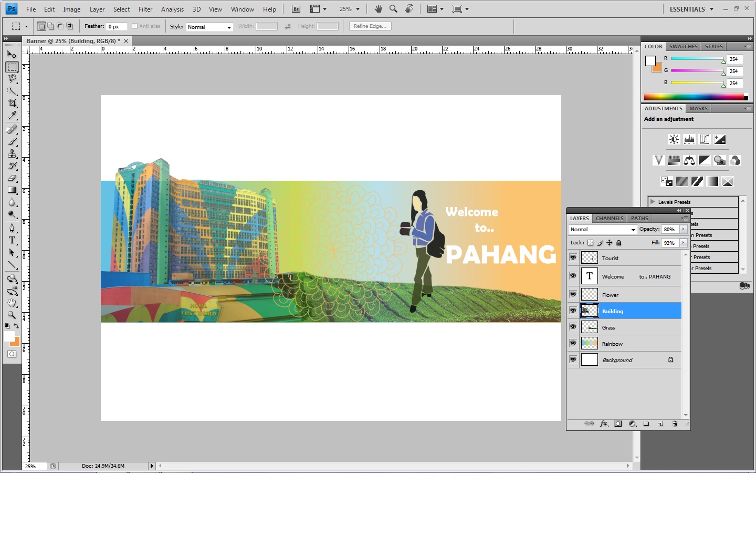Toggle lock transparent pixels

tap(590, 243)
